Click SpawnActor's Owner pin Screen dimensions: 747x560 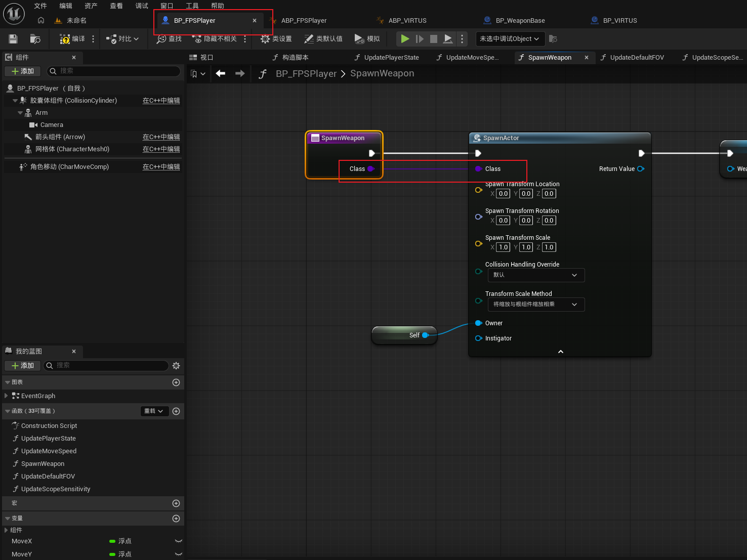[478, 323]
